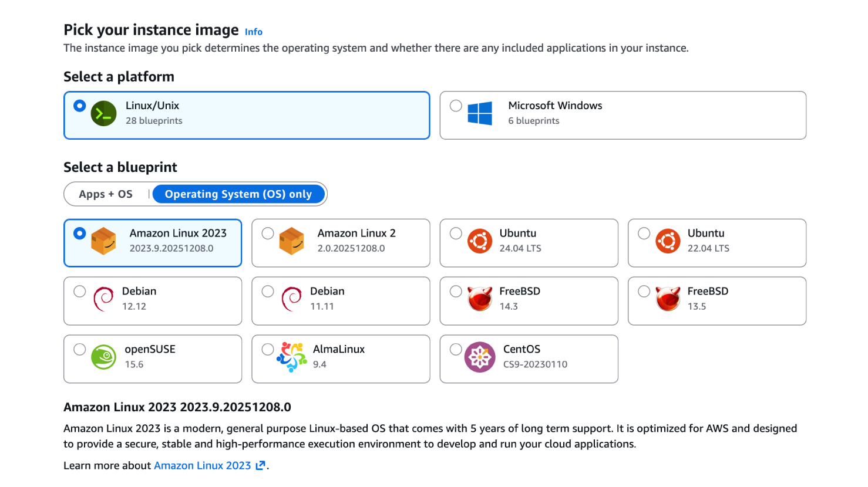Switch to the Apps + OS tab
Viewport: 868px width, 487px height.
106,194
